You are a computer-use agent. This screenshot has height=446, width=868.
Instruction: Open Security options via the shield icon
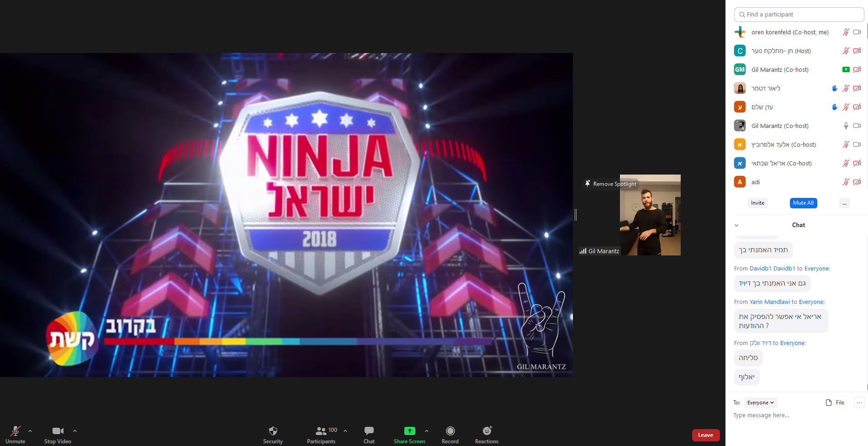click(273, 431)
